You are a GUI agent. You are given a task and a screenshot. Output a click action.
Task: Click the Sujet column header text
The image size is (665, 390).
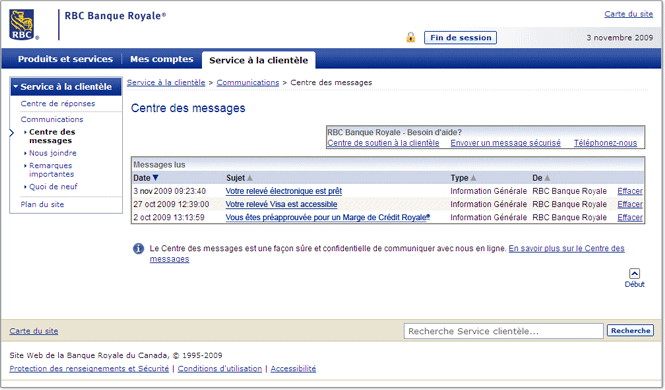[235, 178]
